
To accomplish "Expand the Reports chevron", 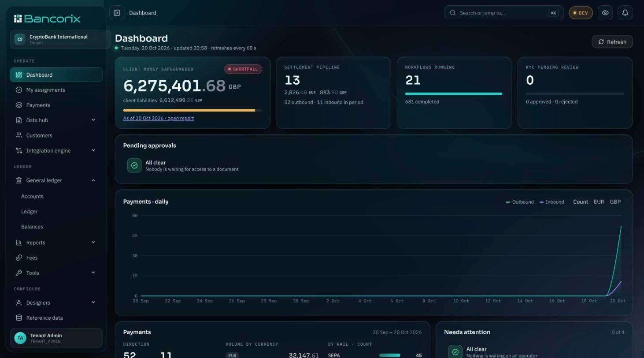I will [93, 242].
